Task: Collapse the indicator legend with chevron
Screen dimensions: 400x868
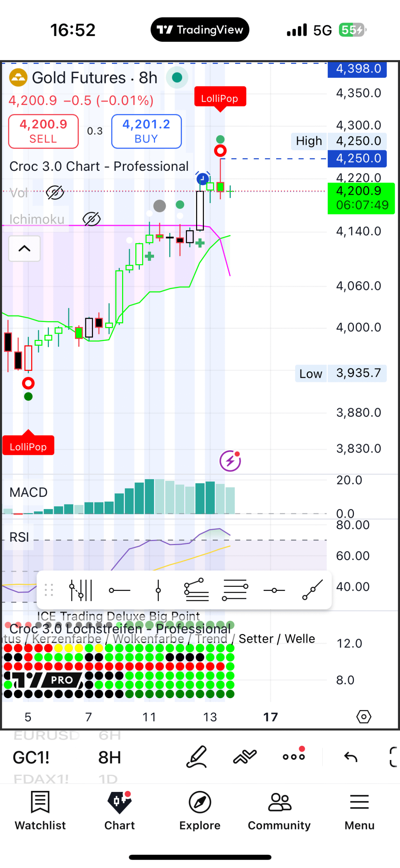Action: 24,249
